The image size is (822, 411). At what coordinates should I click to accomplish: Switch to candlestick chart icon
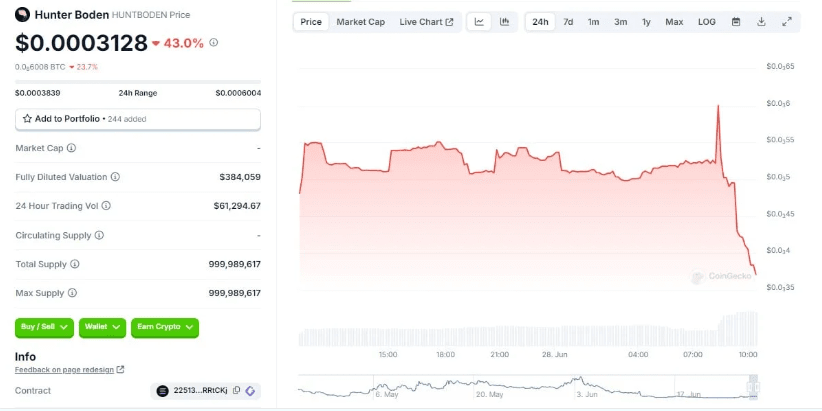pos(504,22)
